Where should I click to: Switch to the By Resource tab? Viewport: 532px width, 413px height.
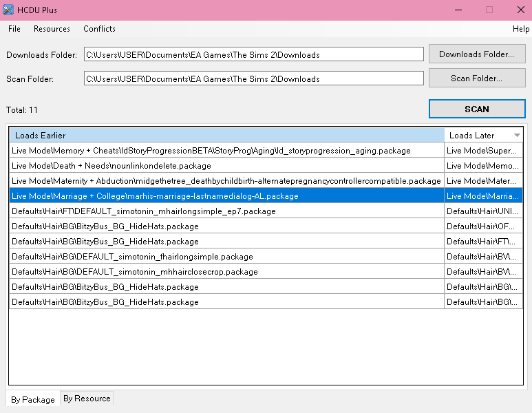click(87, 399)
